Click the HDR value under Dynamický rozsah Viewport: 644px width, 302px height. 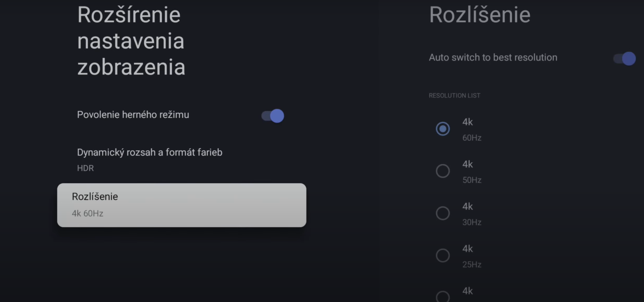tap(86, 168)
